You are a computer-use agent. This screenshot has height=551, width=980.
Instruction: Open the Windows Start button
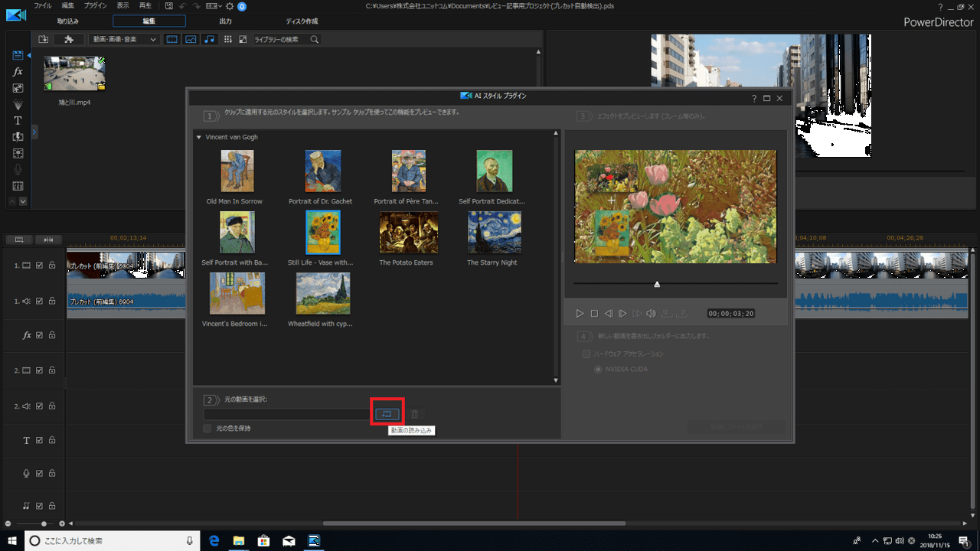(11, 540)
